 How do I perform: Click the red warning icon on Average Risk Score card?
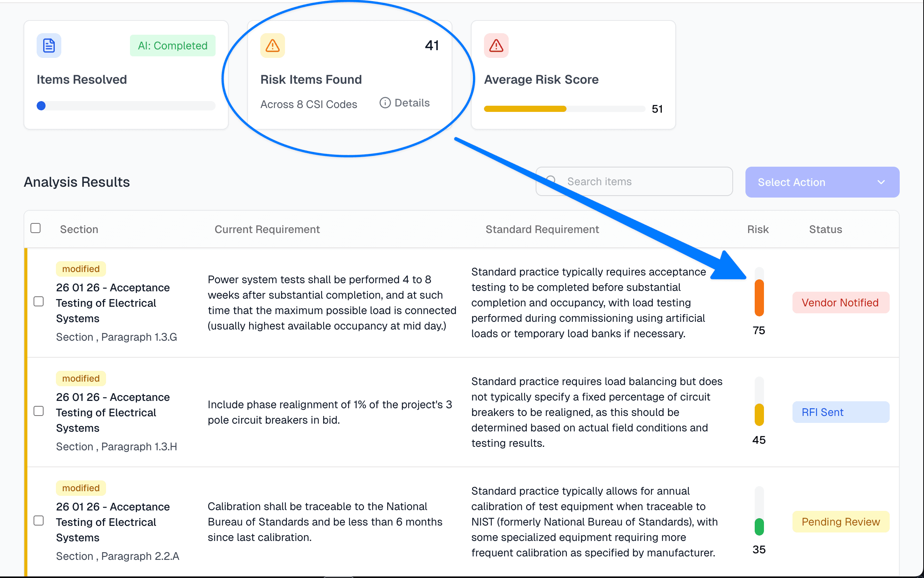(x=496, y=46)
